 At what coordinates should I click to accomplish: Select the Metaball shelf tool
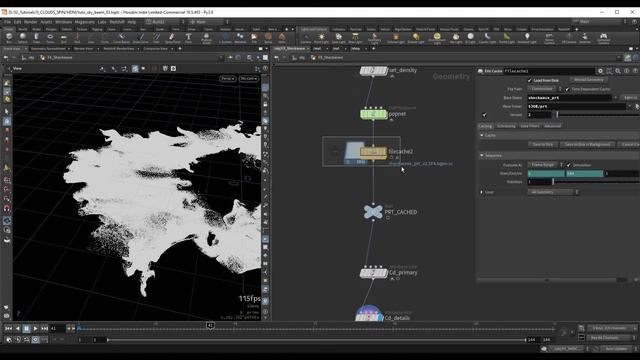click(x=240, y=38)
